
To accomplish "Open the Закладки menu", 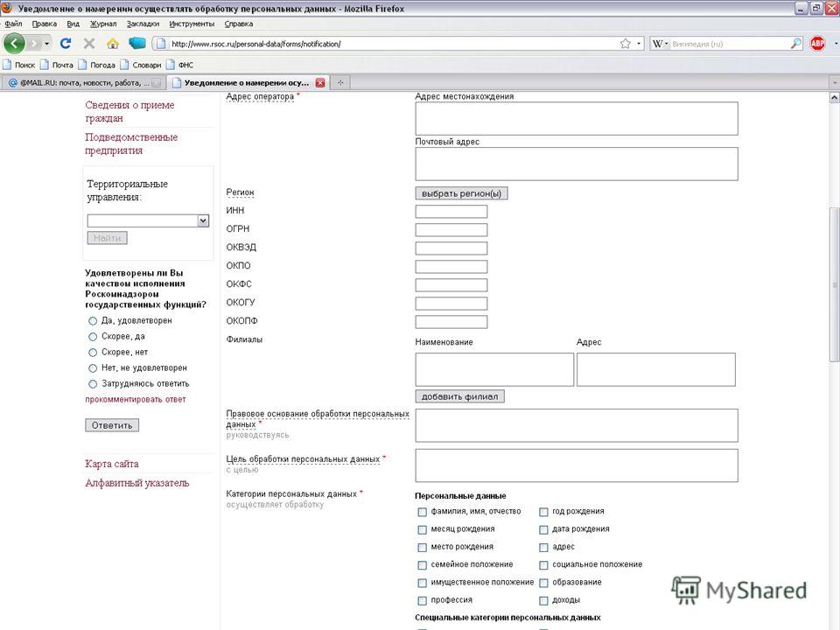I will [143, 24].
